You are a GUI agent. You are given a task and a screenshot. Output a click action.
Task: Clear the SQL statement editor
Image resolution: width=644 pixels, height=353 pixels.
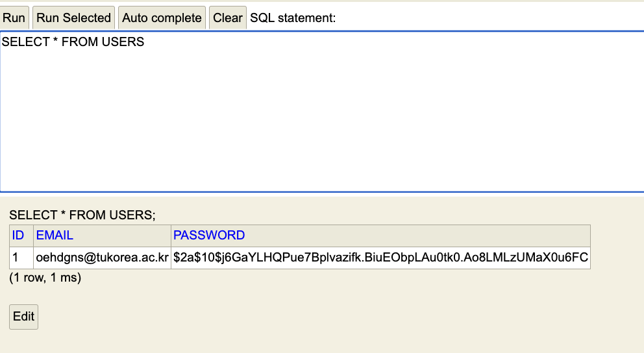[x=227, y=18]
